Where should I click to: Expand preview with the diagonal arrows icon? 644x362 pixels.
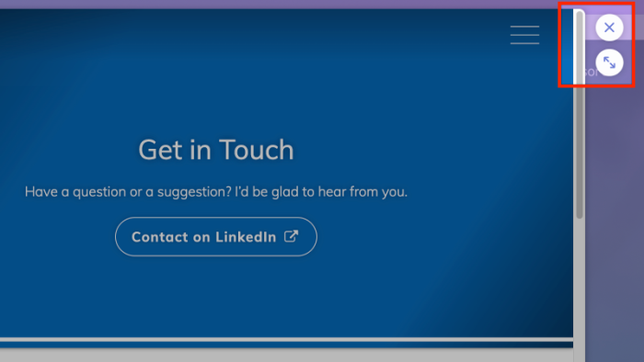[609, 62]
